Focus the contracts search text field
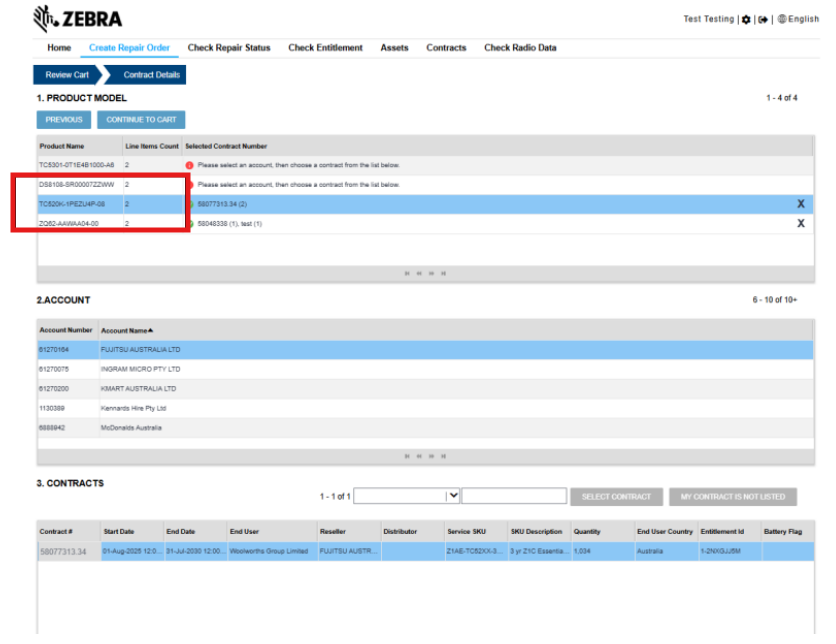Image resolution: width=836 pixels, height=644 pixels. point(514,496)
